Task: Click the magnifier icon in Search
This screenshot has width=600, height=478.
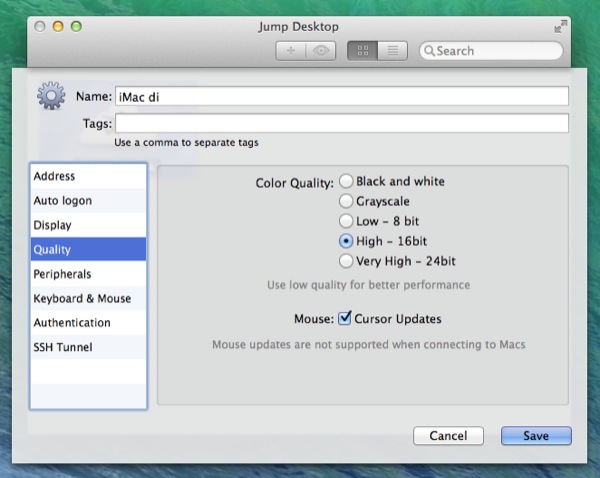Action: tap(429, 51)
